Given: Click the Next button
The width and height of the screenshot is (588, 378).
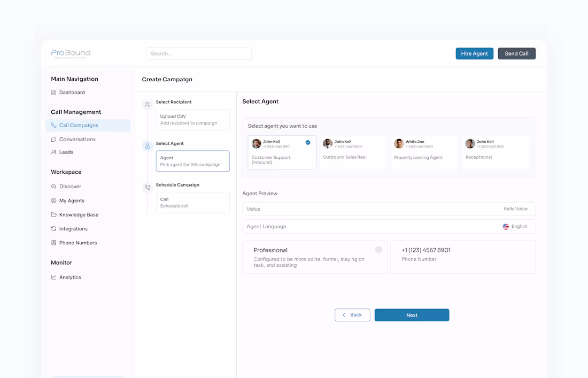Looking at the screenshot, I should coord(412,315).
